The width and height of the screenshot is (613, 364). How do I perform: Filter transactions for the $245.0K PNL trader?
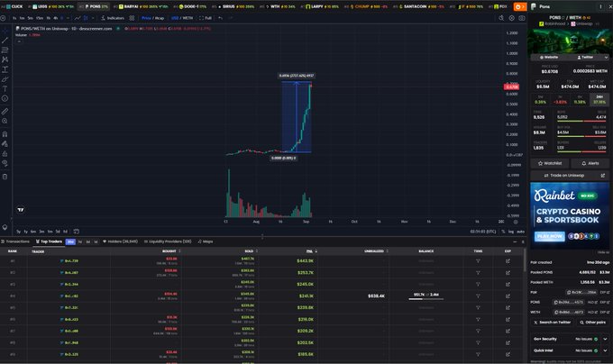[478, 285]
